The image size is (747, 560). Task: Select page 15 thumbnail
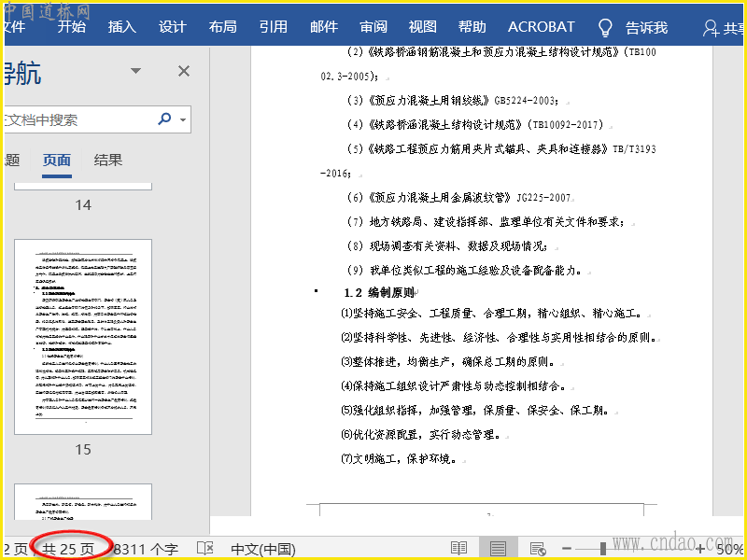pyautogui.click(x=83, y=336)
